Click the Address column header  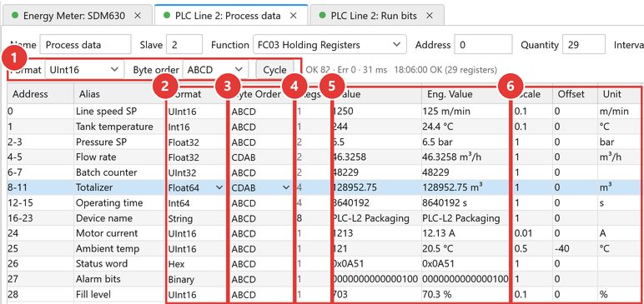[x=40, y=94]
